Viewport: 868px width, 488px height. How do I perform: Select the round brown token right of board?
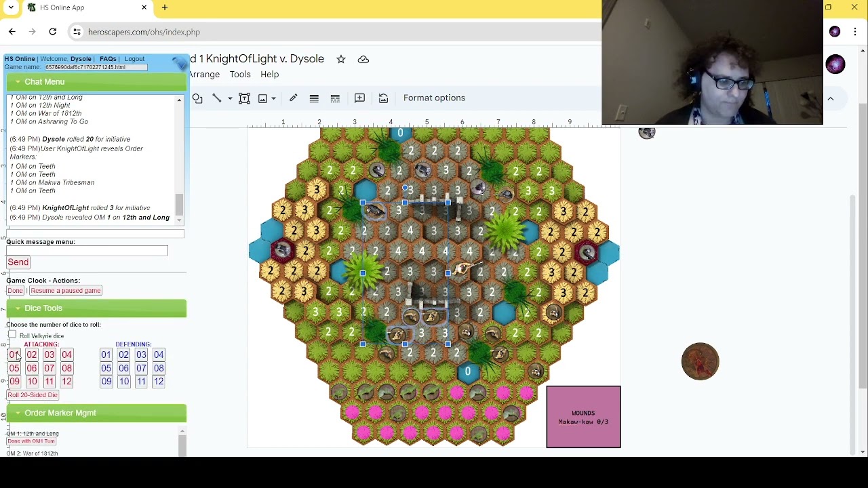(x=701, y=361)
